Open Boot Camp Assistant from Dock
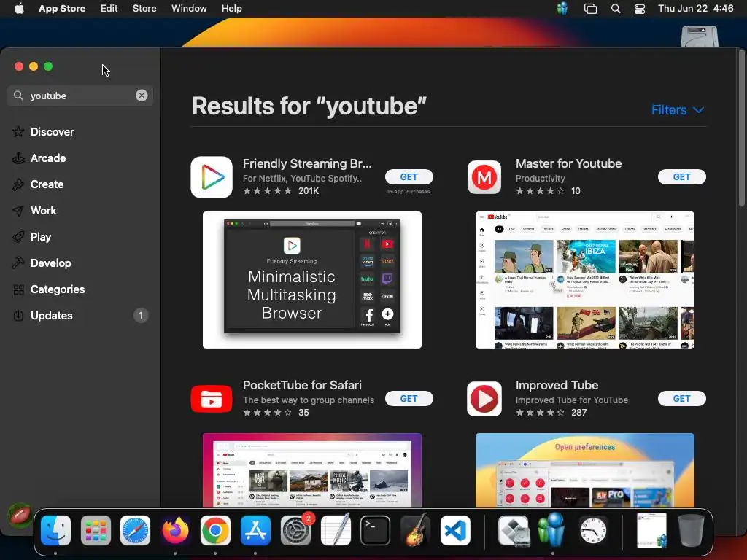The height and width of the screenshot is (560, 747). click(514, 531)
